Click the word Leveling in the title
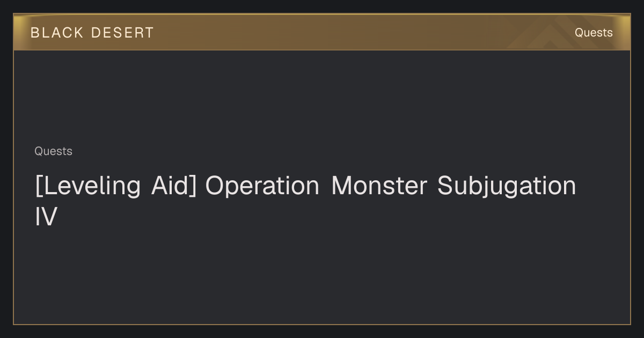644x338 pixels. point(91,186)
